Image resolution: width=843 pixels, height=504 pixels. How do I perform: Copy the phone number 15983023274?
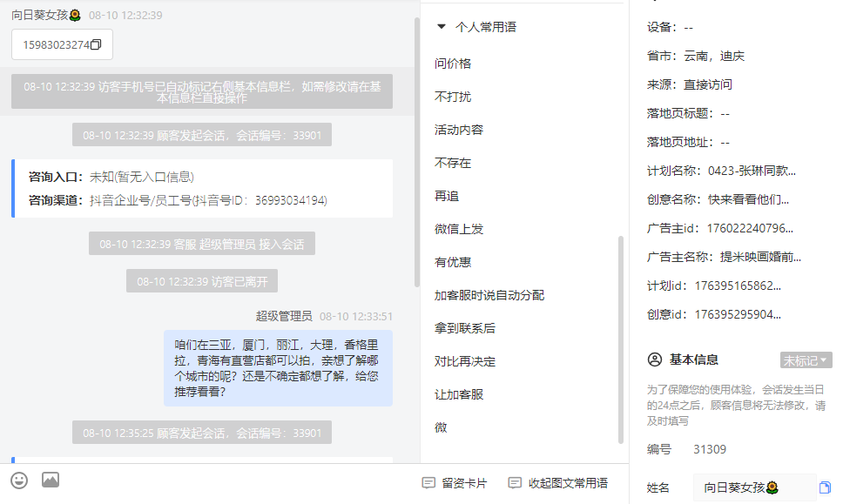96,44
